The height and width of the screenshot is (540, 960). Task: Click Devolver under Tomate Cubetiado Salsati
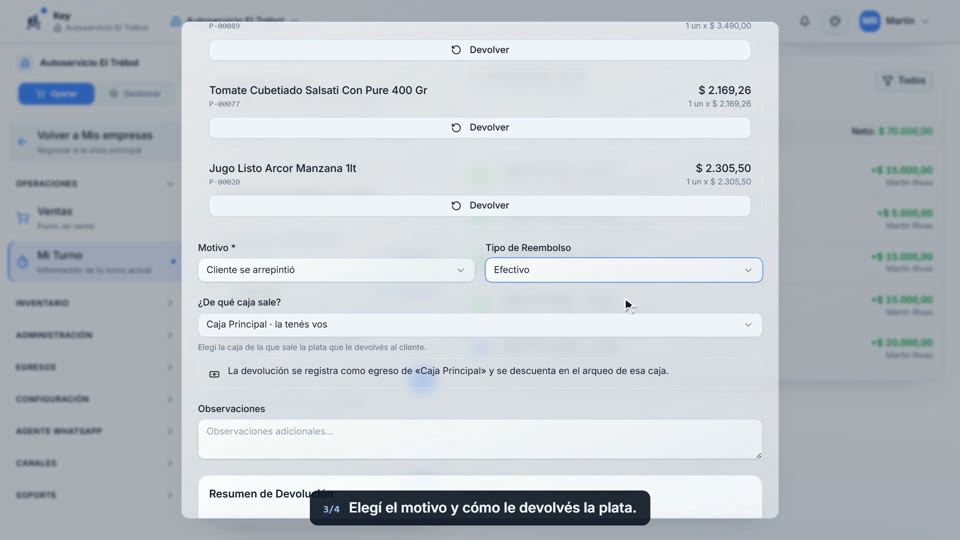point(479,127)
